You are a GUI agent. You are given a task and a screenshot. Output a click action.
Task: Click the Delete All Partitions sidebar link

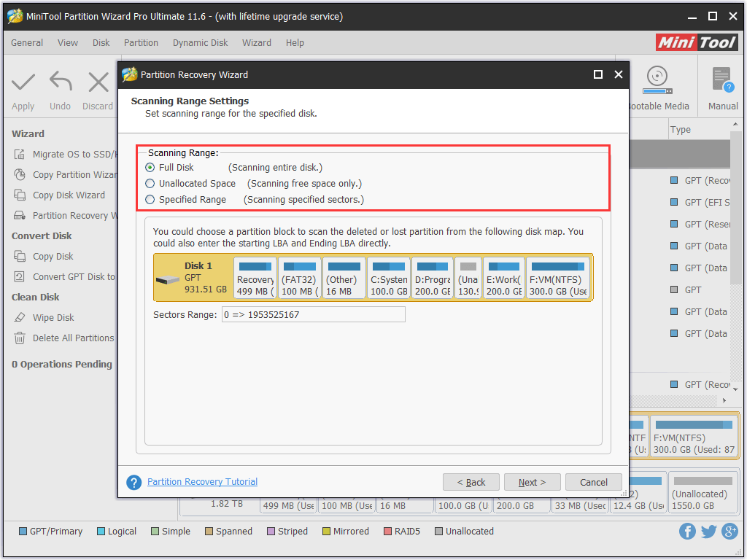click(74, 338)
